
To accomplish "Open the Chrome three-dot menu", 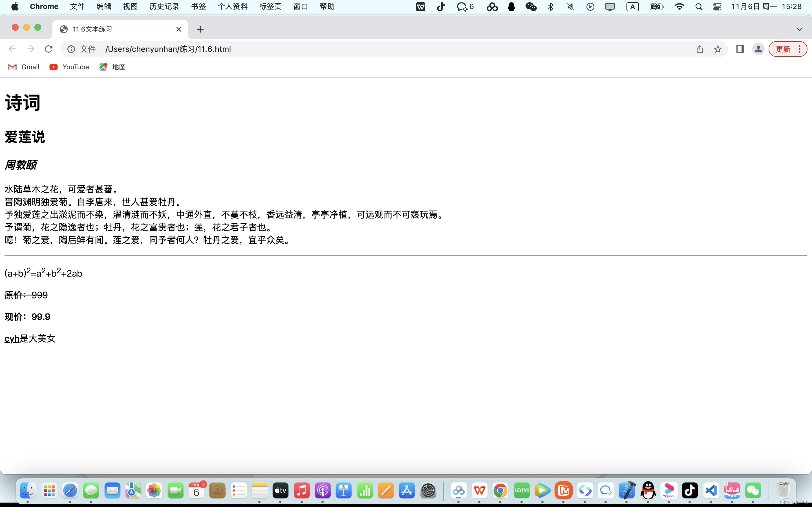I will [x=800, y=49].
